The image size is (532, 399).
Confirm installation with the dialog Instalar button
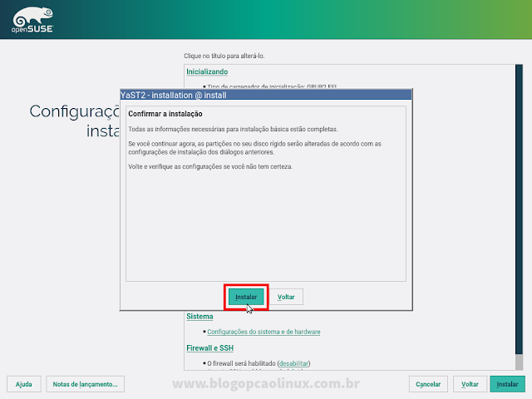(x=246, y=297)
